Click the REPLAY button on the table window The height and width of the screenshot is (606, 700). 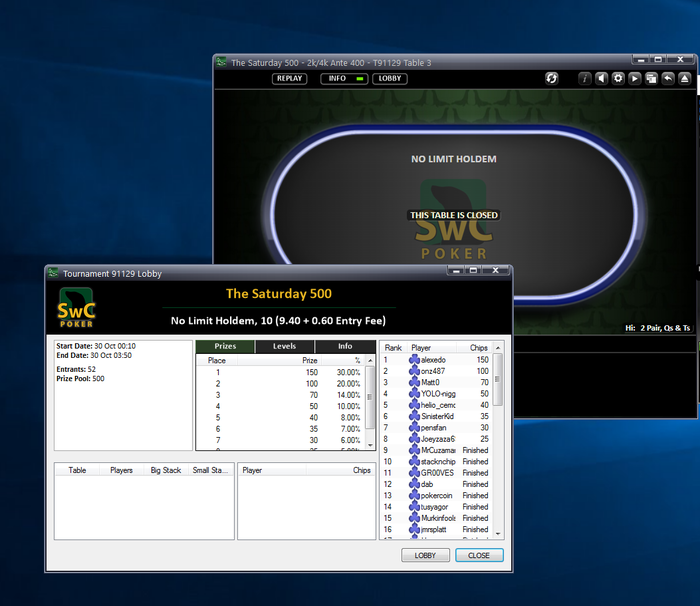click(x=290, y=79)
